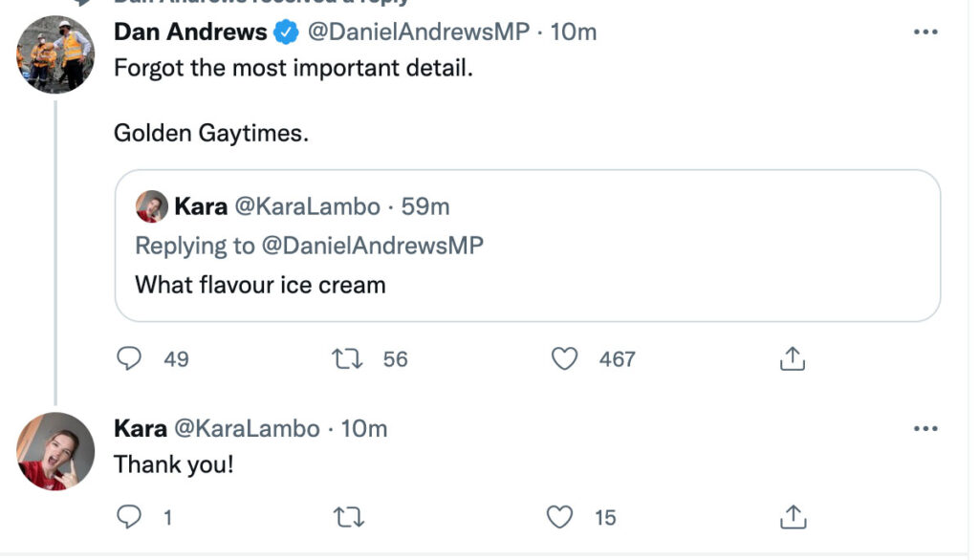Open quoted tweet asking What flavour ice cream
The height and width of the screenshot is (560, 979).
click(527, 284)
